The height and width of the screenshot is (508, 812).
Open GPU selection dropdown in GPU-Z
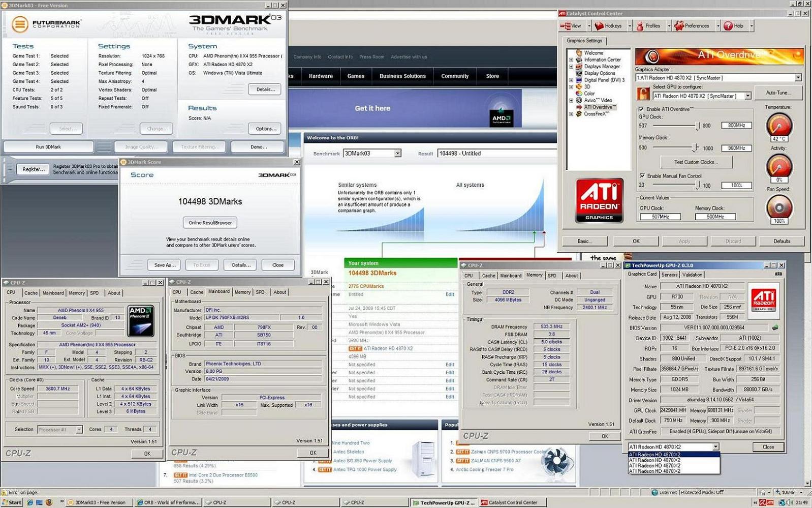pyautogui.click(x=715, y=446)
